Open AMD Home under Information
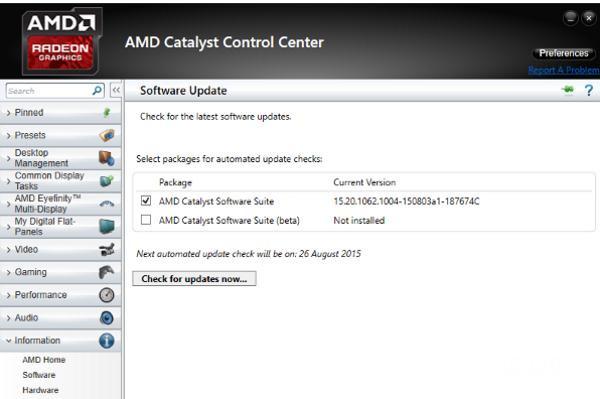 tap(44, 360)
